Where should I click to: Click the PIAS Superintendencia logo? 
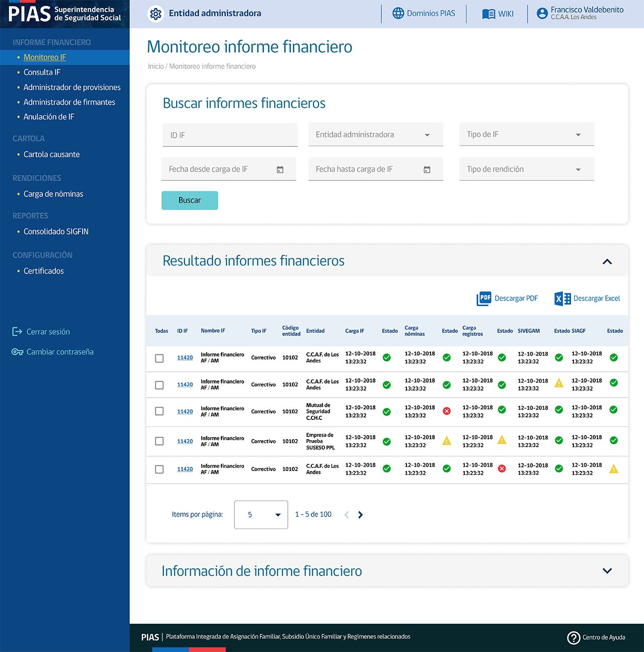(64, 14)
